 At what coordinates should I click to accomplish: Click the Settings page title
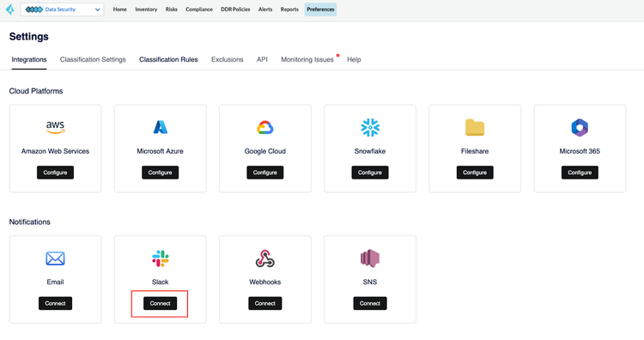pyautogui.click(x=28, y=37)
